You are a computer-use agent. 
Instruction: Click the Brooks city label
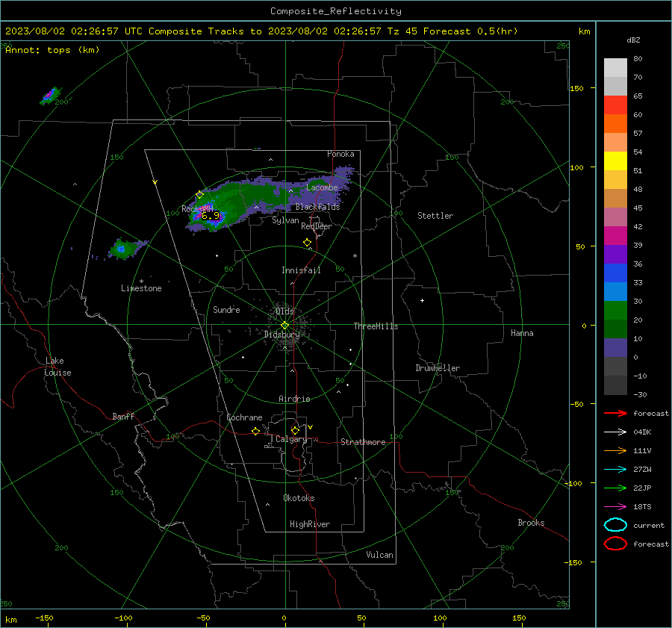coord(531,523)
